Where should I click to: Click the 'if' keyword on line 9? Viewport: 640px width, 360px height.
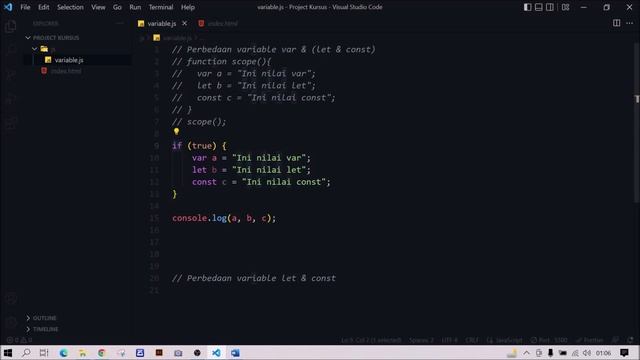point(176,146)
